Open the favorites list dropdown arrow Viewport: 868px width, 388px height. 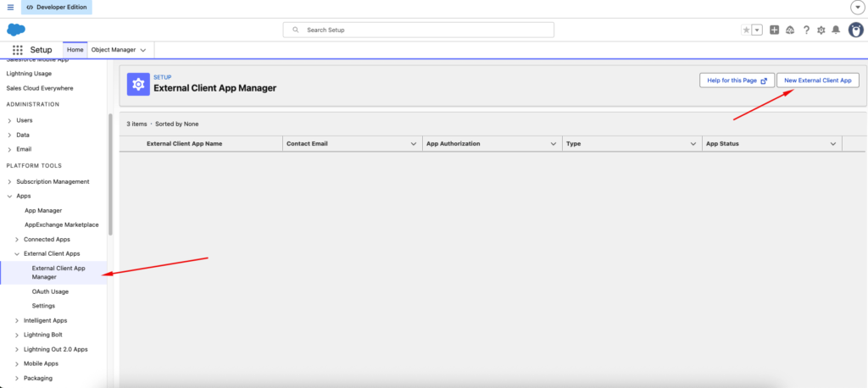coord(757,30)
